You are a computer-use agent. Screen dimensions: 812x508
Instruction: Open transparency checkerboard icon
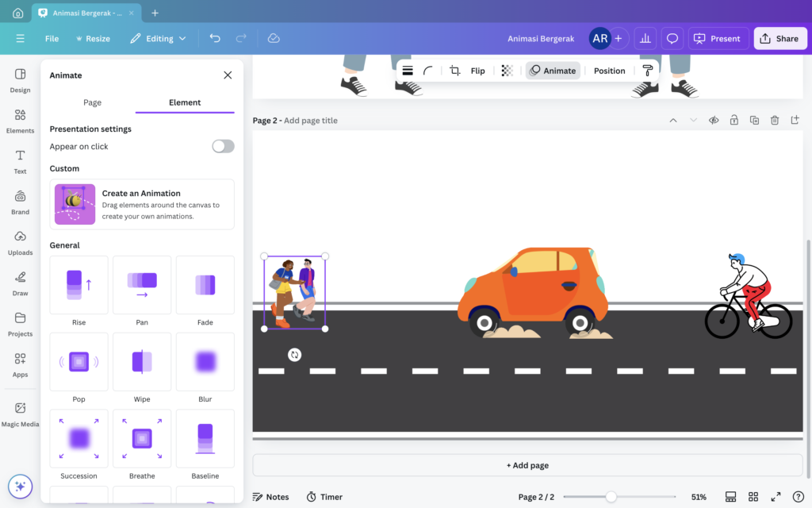507,71
